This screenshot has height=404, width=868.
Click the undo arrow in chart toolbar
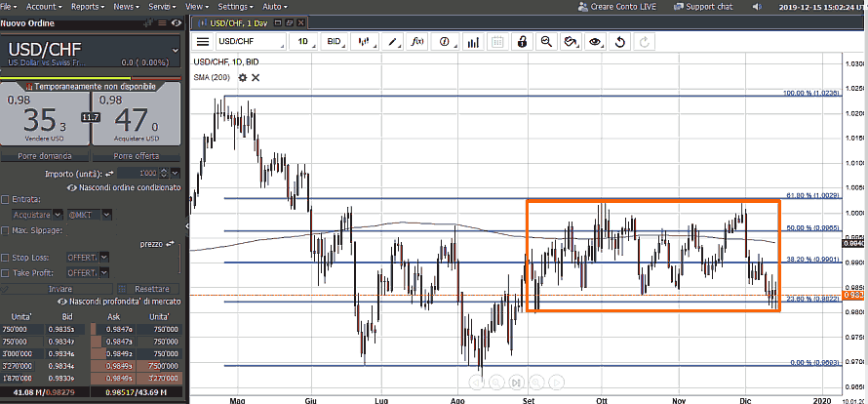619,42
